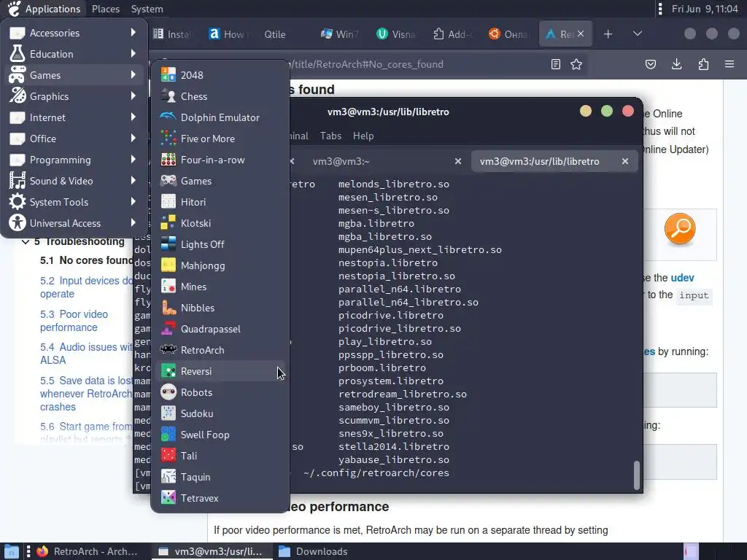Launch Mines game
This screenshot has width=747, height=560.
(220, 287)
